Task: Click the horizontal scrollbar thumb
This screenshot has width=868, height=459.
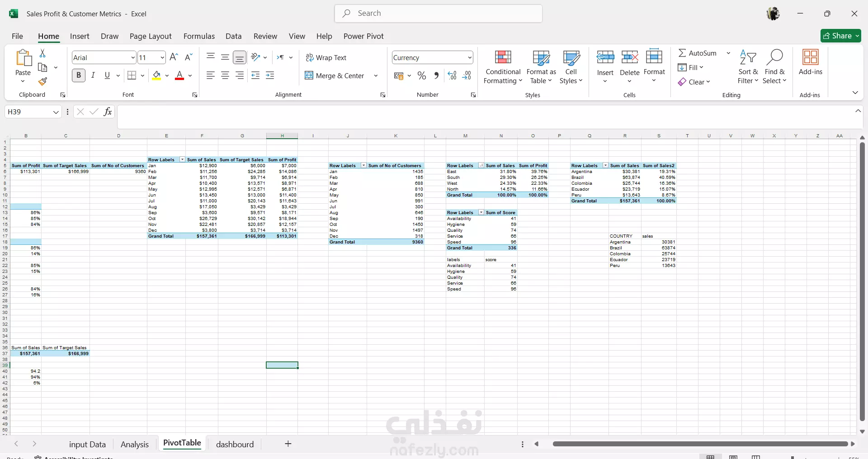Action: tap(700, 444)
